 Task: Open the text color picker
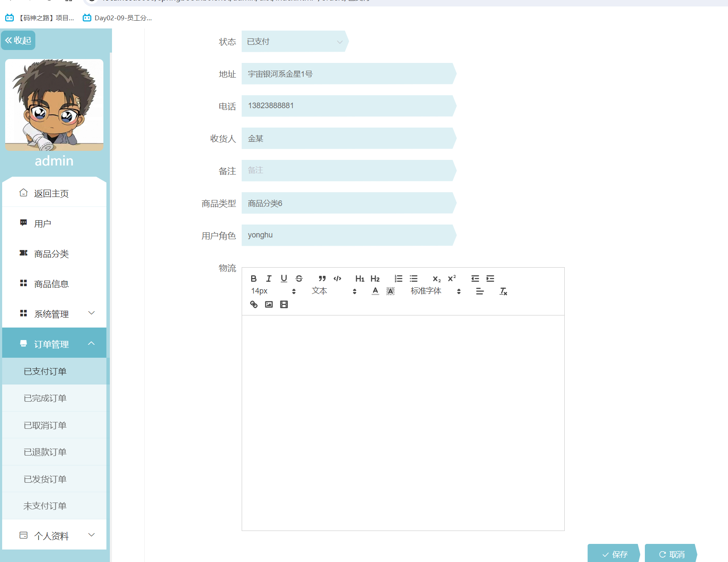376,291
